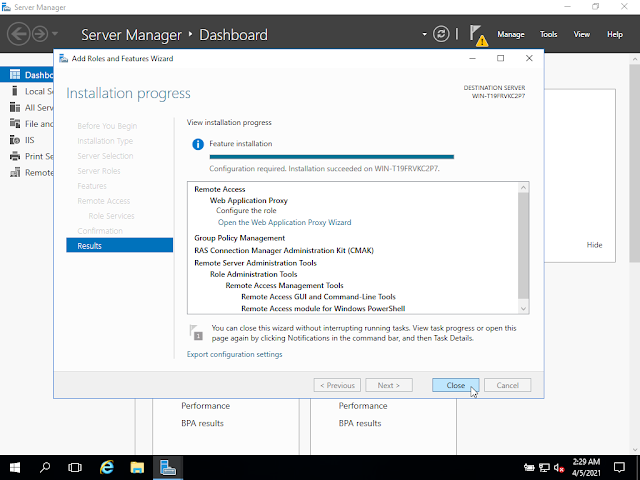Screen dimensions: 640x480
Task: Click the notification flag icon near note
Action: click(196, 332)
